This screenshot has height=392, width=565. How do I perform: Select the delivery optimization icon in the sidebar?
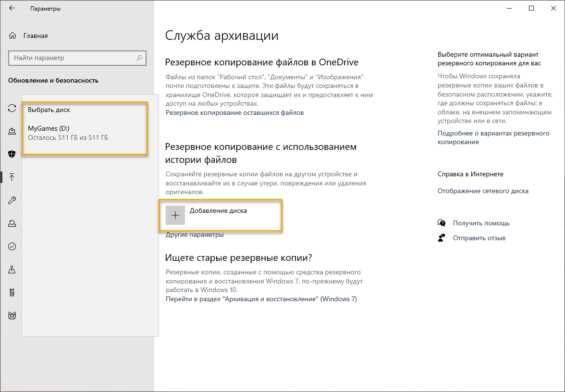click(12, 131)
